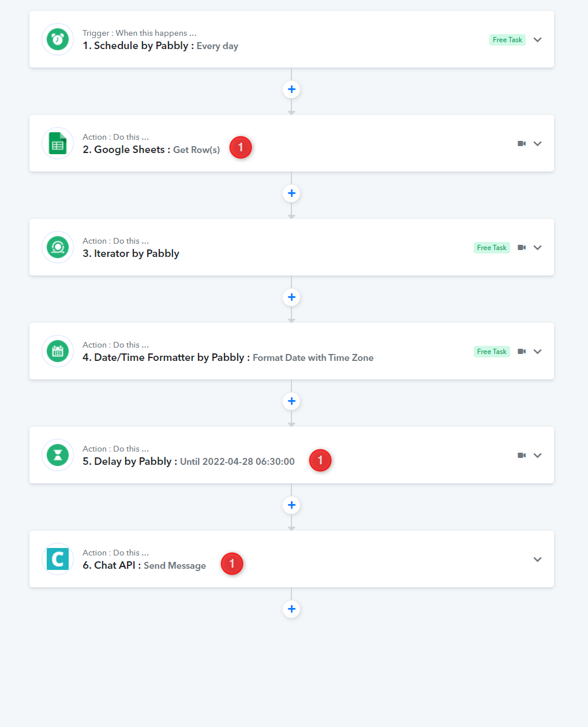Add a step between Iterator and Date/Time Formatter
Screen dimensions: 588x727
pyautogui.click(x=291, y=297)
